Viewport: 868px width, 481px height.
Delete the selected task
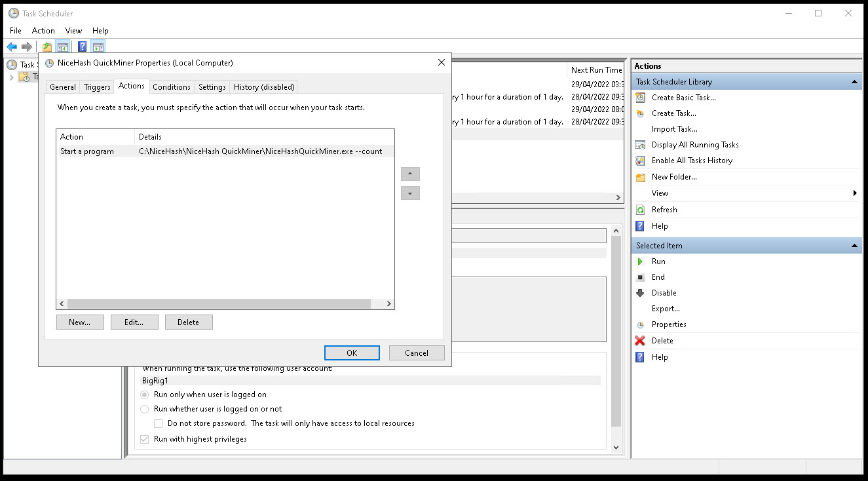(x=662, y=340)
